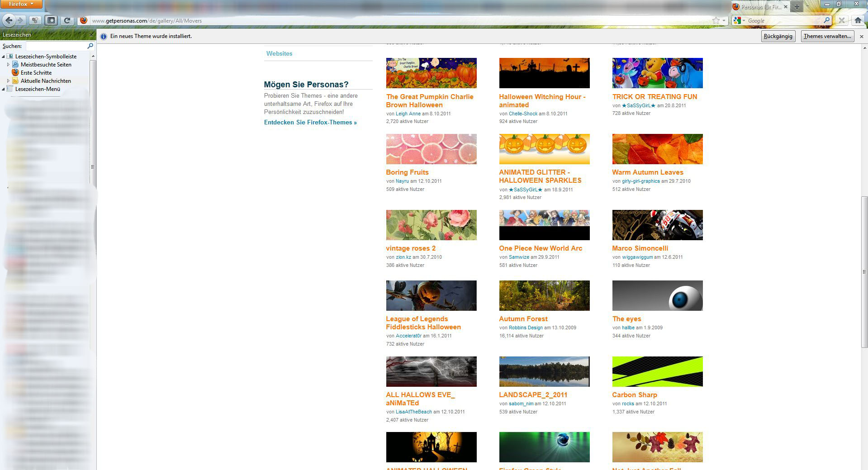Click the LANDSCAPE_2_2011 lake thumbnail
This screenshot has width=868, height=470.
544,371
